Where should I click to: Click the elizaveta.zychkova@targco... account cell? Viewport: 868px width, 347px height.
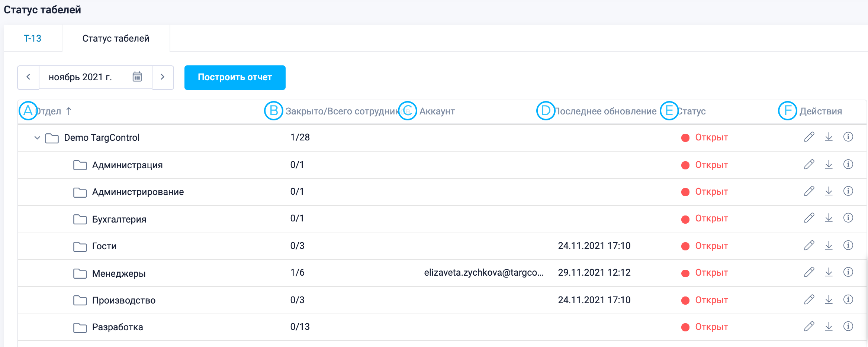click(483, 272)
